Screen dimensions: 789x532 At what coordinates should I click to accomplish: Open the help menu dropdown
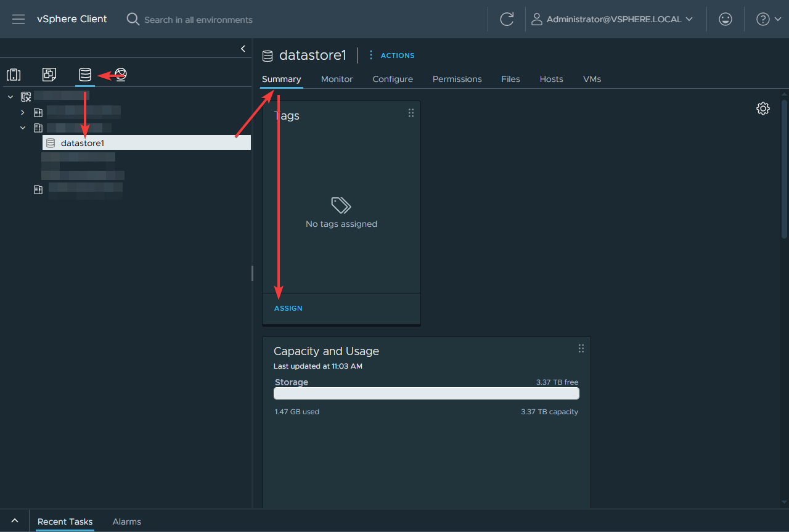769,19
